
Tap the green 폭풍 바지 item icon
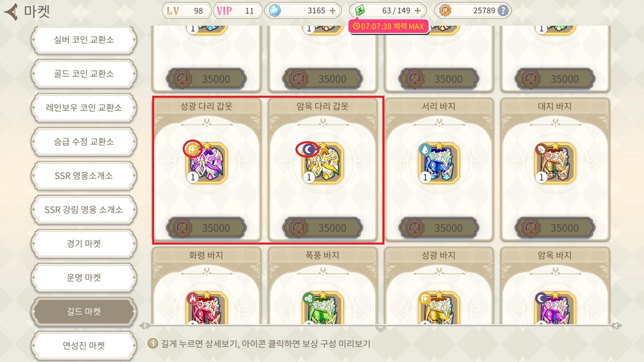point(323,308)
